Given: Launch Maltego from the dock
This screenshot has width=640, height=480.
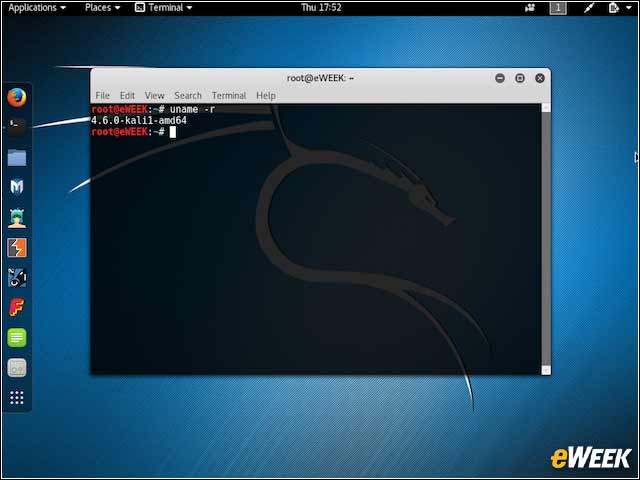Looking at the screenshot, I should pos(17,278).
